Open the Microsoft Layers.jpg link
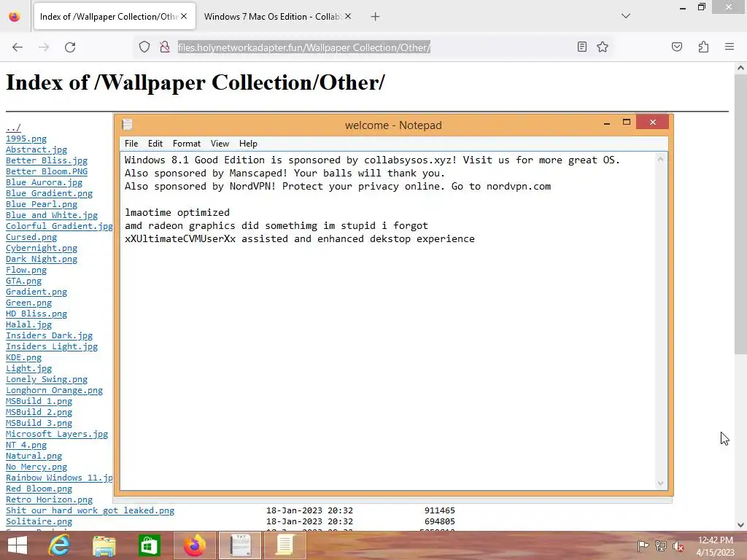Image resolution: width=747 pixels, height=560 pixels. (57, 435)
